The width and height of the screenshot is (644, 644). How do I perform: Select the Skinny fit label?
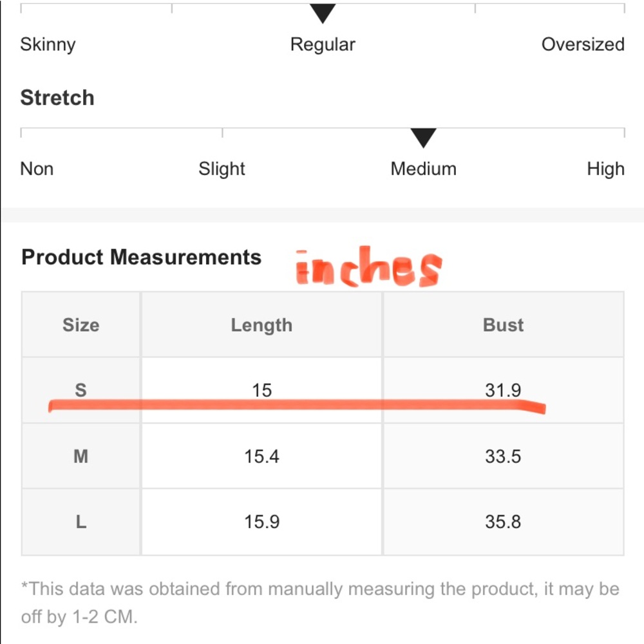48,44
